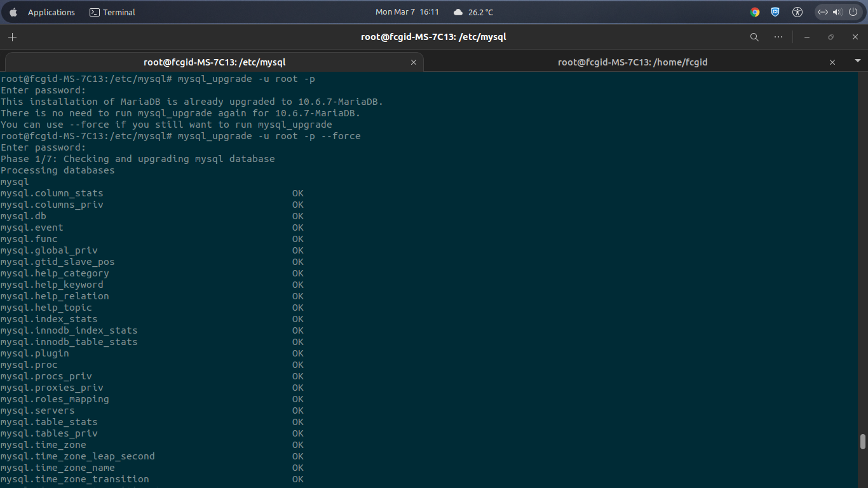Open the clock showing Mon Mar 7 16:11

407,12
